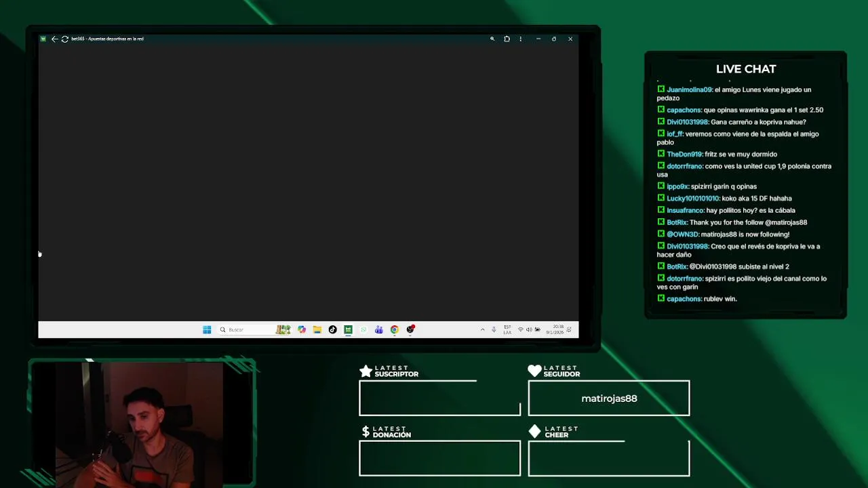Open TikTok from the taskbar

(332, 329)
